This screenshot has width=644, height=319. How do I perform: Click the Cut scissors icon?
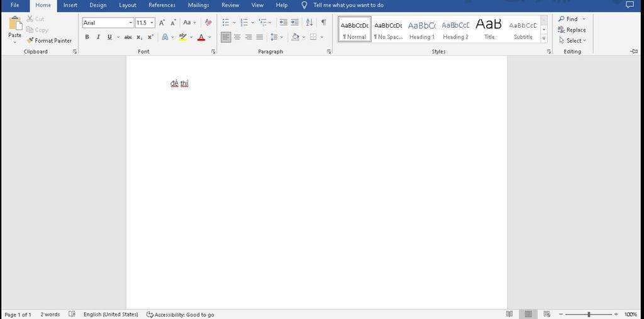coord(30,19)
